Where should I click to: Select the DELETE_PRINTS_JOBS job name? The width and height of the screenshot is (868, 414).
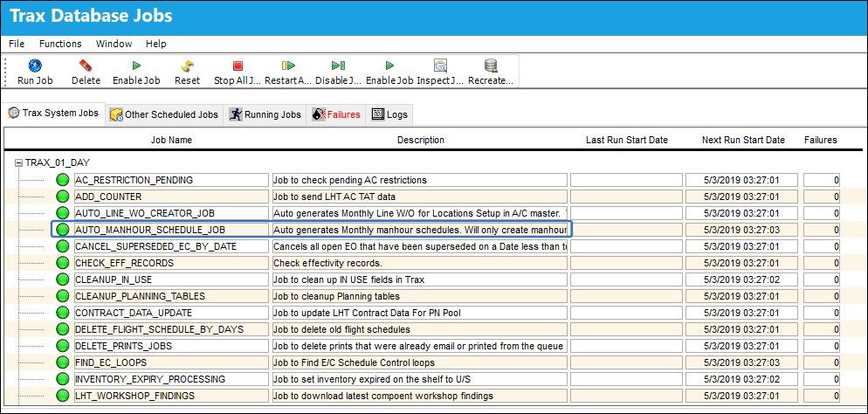171,346
